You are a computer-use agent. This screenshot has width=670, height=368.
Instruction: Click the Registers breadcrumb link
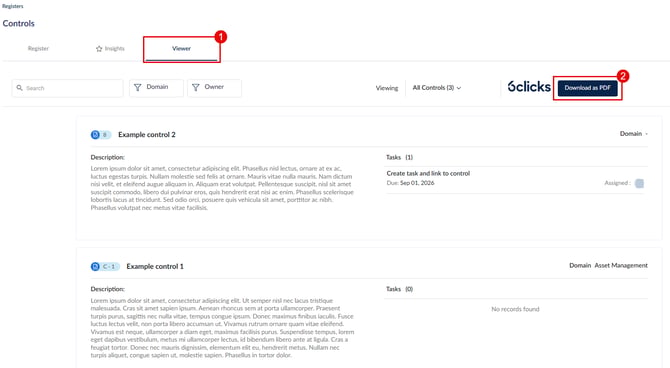coord(13,6)
